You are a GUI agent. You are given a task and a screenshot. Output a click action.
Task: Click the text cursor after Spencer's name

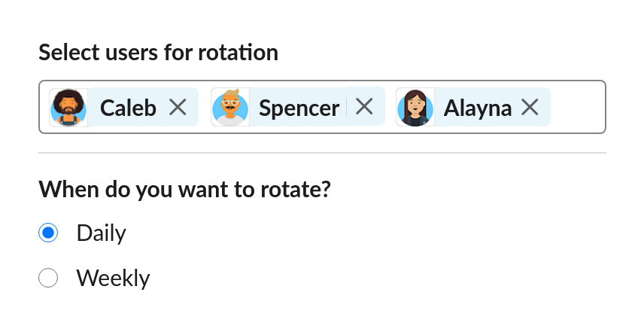[346, 108]
